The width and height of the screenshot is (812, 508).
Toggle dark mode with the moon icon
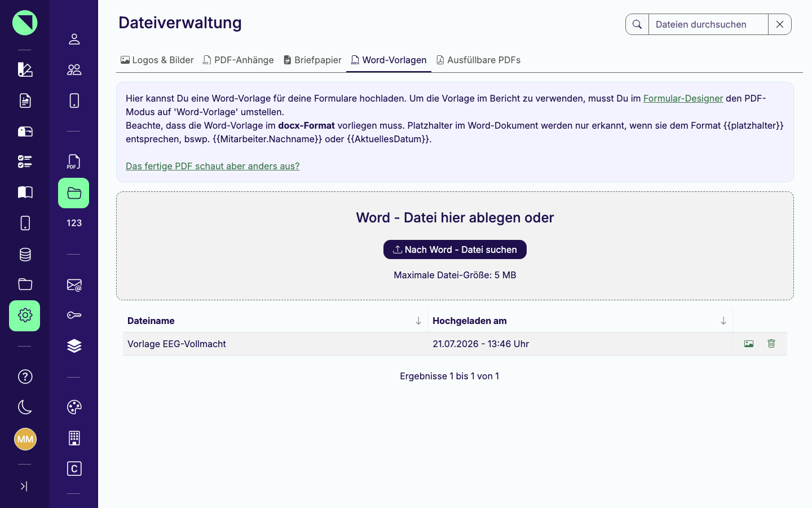(25, 407)
